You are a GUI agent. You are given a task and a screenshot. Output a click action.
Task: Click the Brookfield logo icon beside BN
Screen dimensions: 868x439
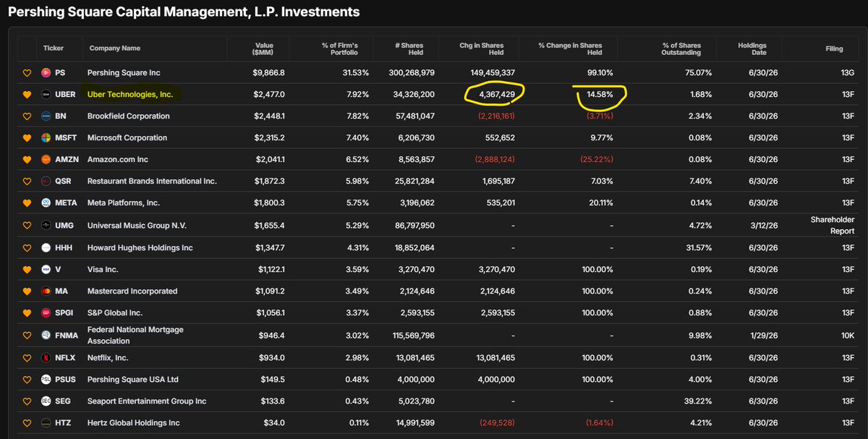(x=47, y=116)
